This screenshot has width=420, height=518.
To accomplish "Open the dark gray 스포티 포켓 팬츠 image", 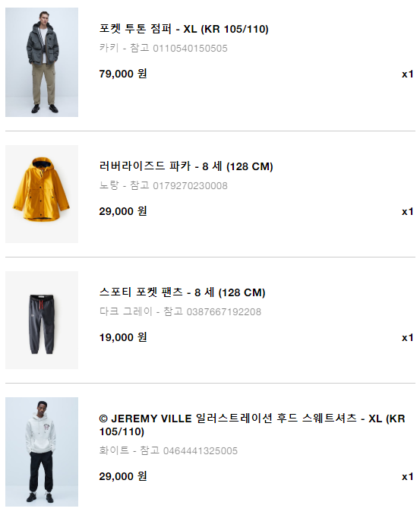I will tap(42, 320).
